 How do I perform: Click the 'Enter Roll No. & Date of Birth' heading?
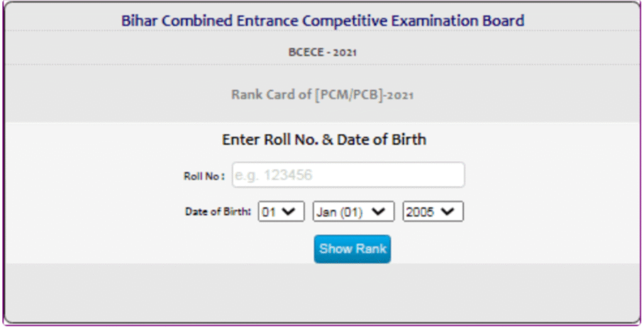click(x=324, y=140)
